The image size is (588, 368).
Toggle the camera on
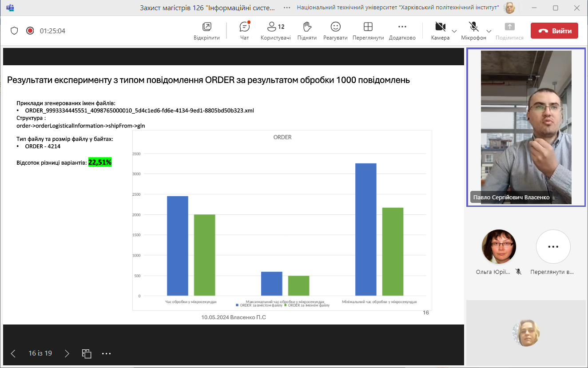(440, 28)
